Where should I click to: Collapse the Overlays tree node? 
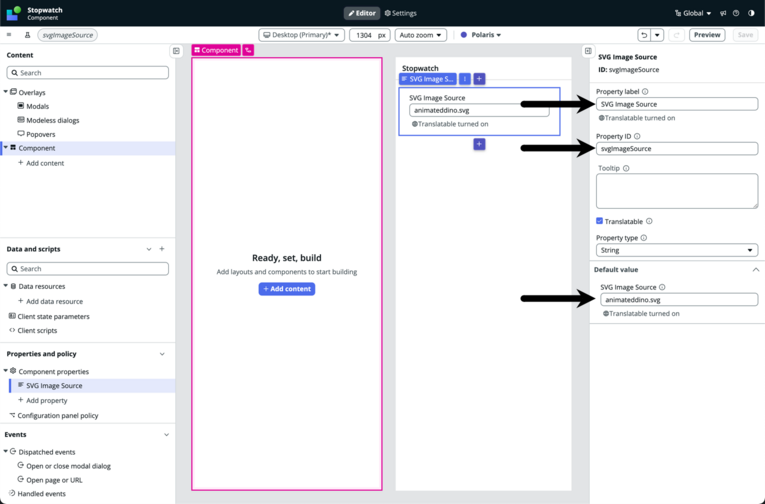[5, 92]
